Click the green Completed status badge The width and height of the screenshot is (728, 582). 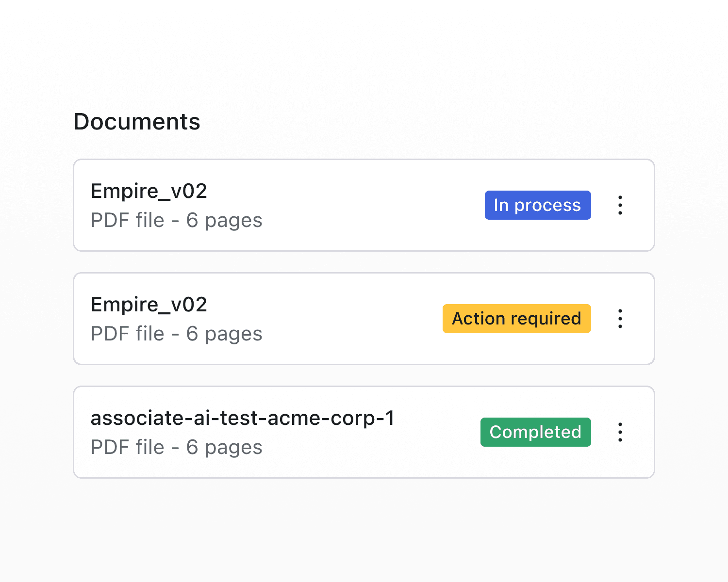tap(536, 432)
